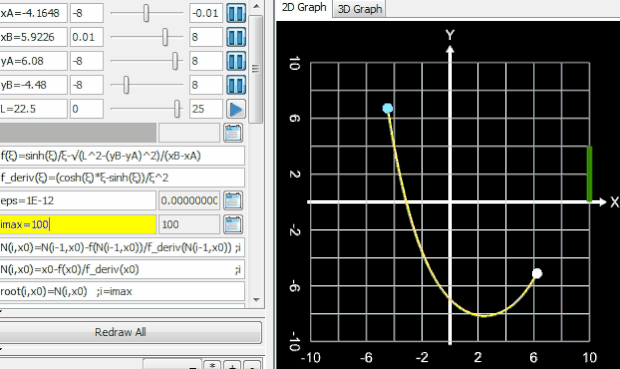Adjust the L slider handle
This screenshot has width=620, height=369.
[x=177, y=109]
